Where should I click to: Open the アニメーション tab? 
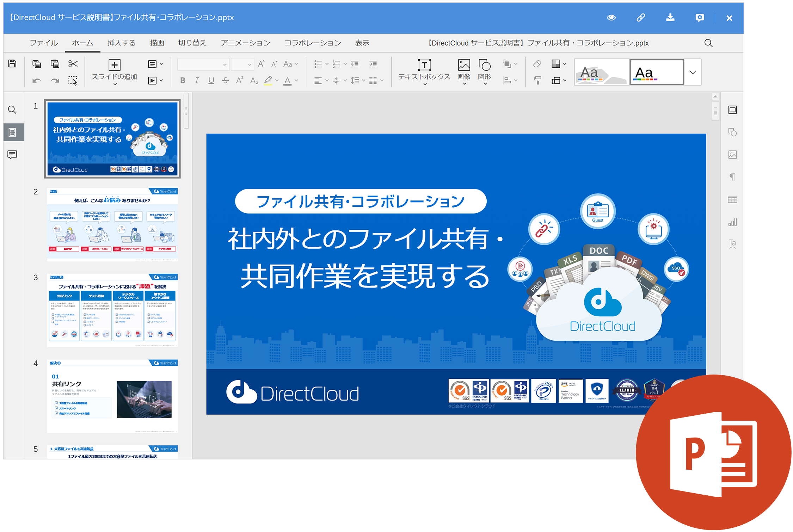click(x=245, y=43)
